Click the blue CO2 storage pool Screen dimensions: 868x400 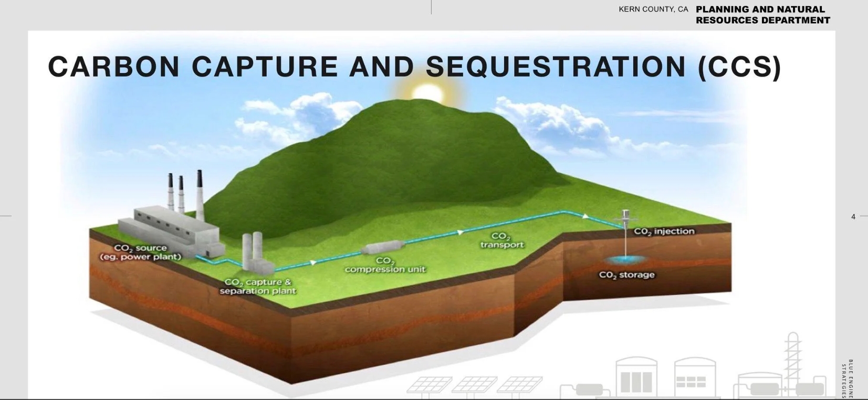[625, 259]
